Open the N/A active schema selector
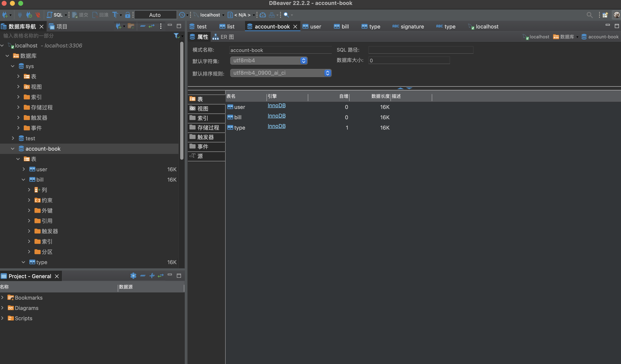The width and height of the screenshot is (621, 364). click(241, 15)
